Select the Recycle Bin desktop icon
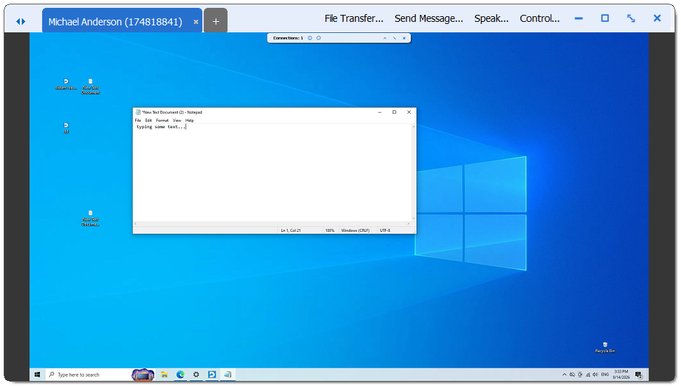Screen dimensions: 681x386 point(605,347)
